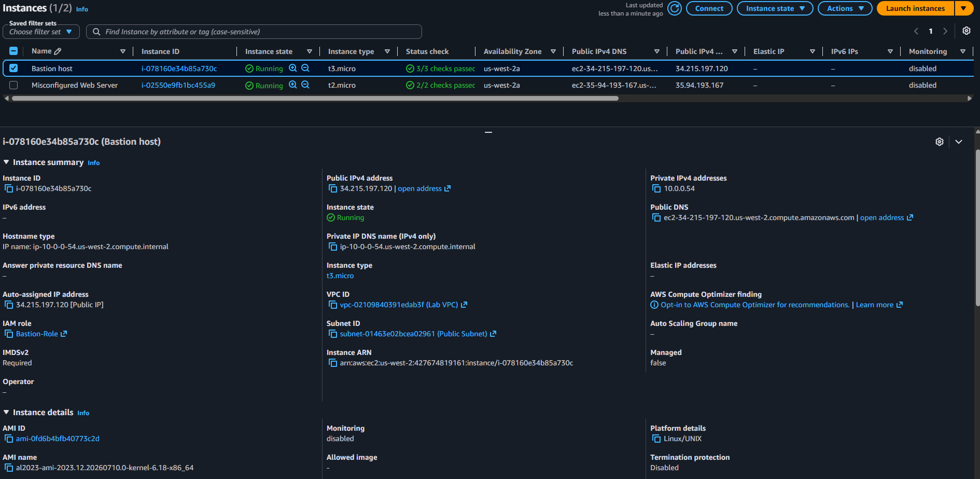
Task: Edit Name column pencil icon
Action: (58, 51)
